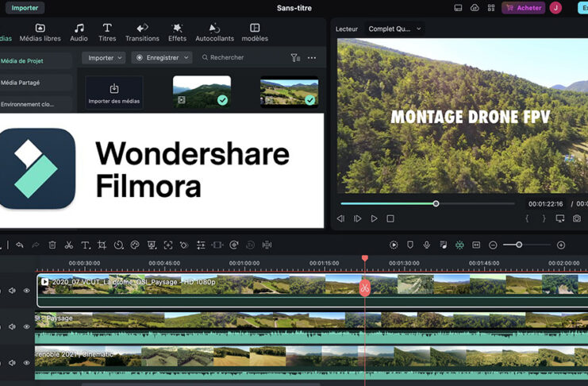
Task: Open the green screen tool icon
Action: 152,245
